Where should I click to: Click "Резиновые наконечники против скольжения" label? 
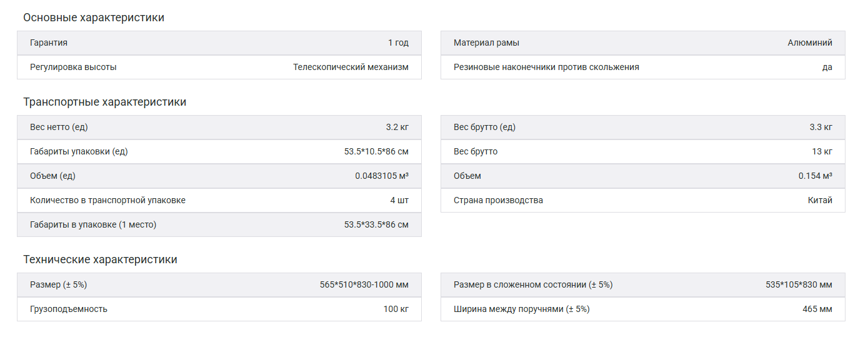tap(546, 67)
